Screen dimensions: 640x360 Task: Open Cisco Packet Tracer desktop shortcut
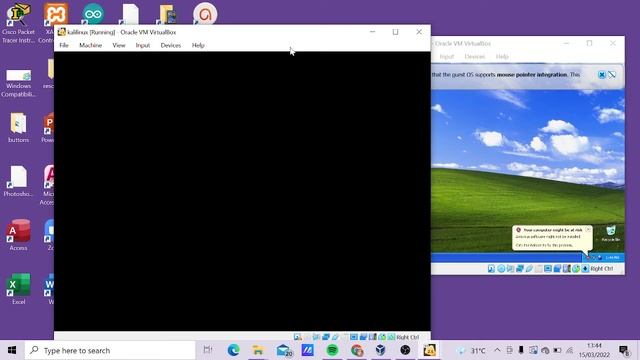18,22
